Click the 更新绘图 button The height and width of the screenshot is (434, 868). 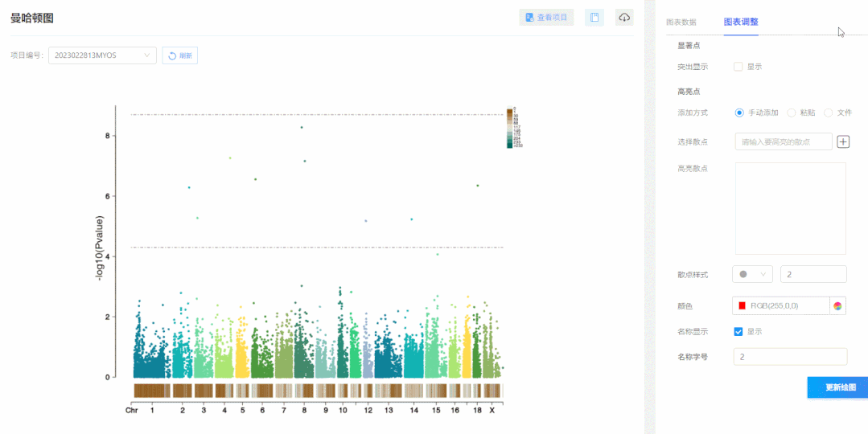pyautogui.click(x=837, y=387)
